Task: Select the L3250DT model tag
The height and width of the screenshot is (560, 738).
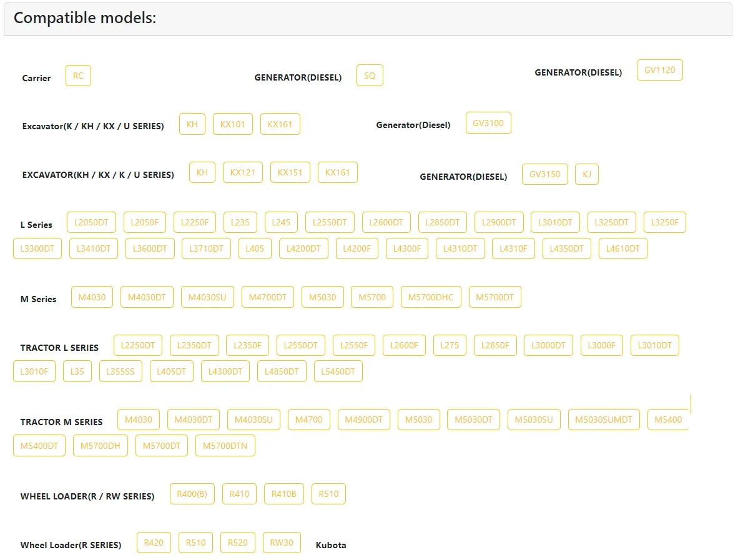Action: [x=611, y=223]
